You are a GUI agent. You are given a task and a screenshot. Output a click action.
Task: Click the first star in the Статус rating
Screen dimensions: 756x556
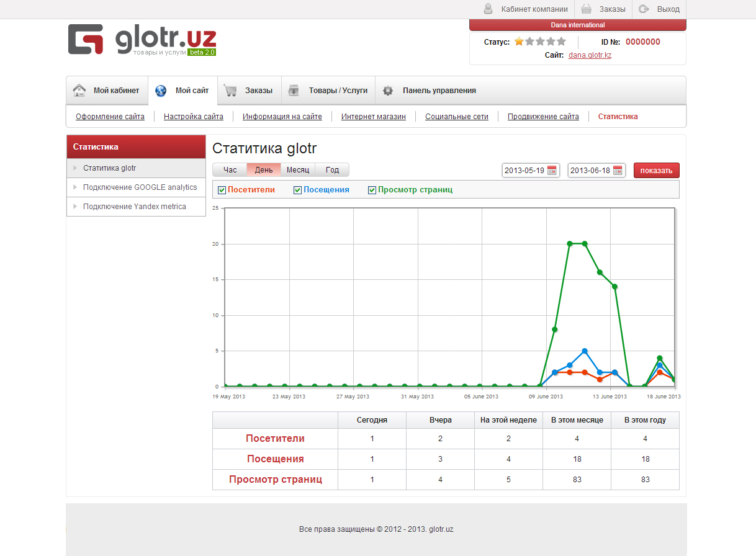click(x=520, y=41)
